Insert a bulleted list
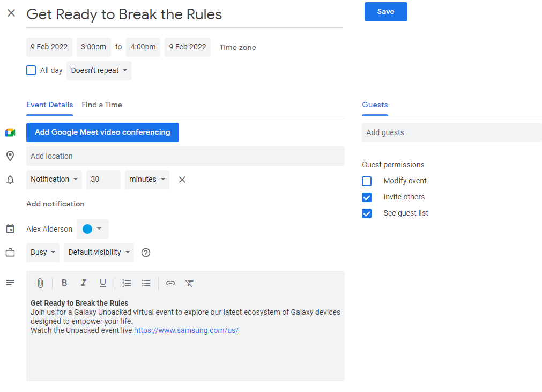The height and width of the screenshot is (392, 542). click(x=146, y=284)
